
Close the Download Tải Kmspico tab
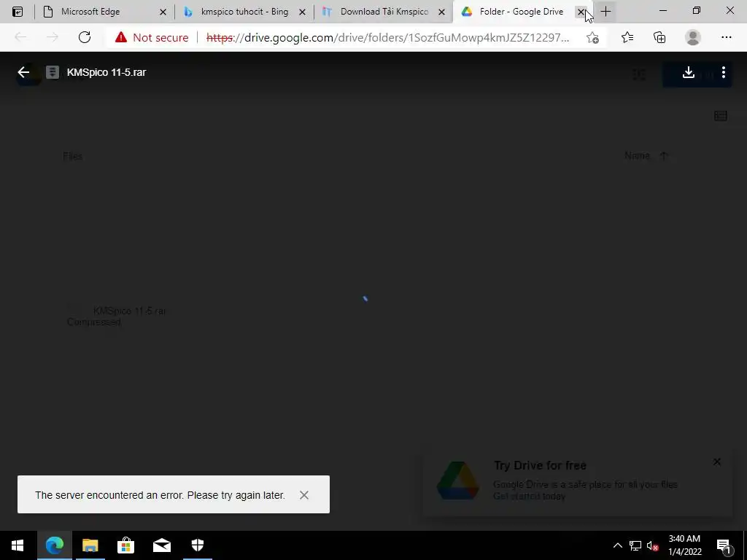441,12
